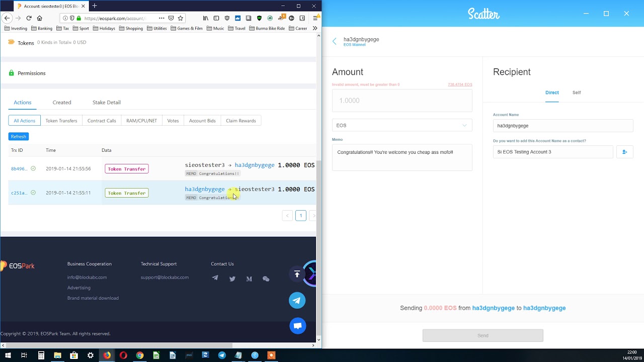Viewport: 644px width, 362px height.
Task: Open File Explorer from the taskbar
Action: coord(57,355)
